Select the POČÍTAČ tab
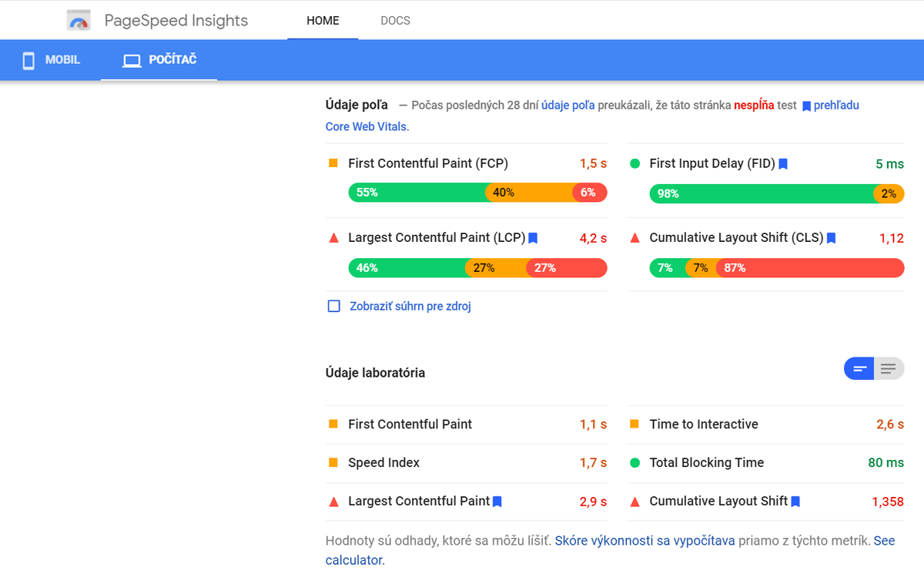Viewport: 924px width, 584px height. 159,60
